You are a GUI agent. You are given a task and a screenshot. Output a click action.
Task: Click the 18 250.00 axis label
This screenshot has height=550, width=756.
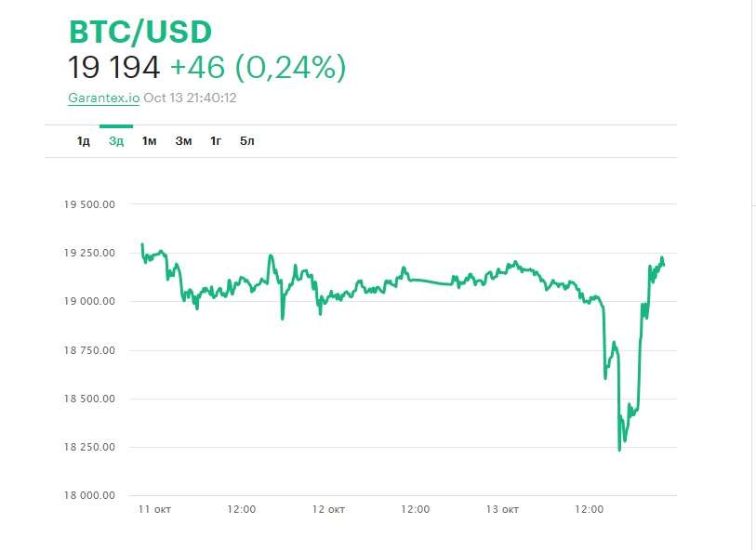click(88, 447)
